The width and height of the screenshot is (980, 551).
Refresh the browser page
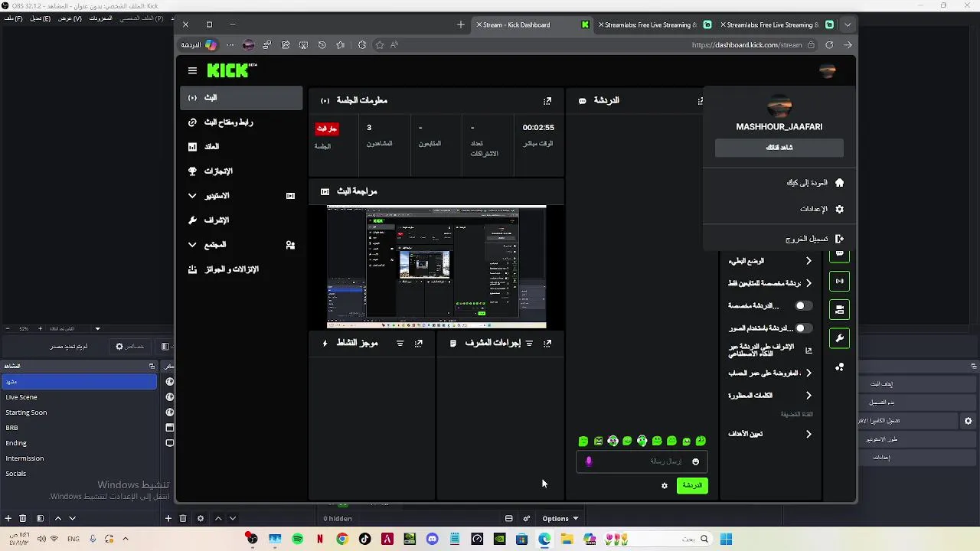click(829, 45)
